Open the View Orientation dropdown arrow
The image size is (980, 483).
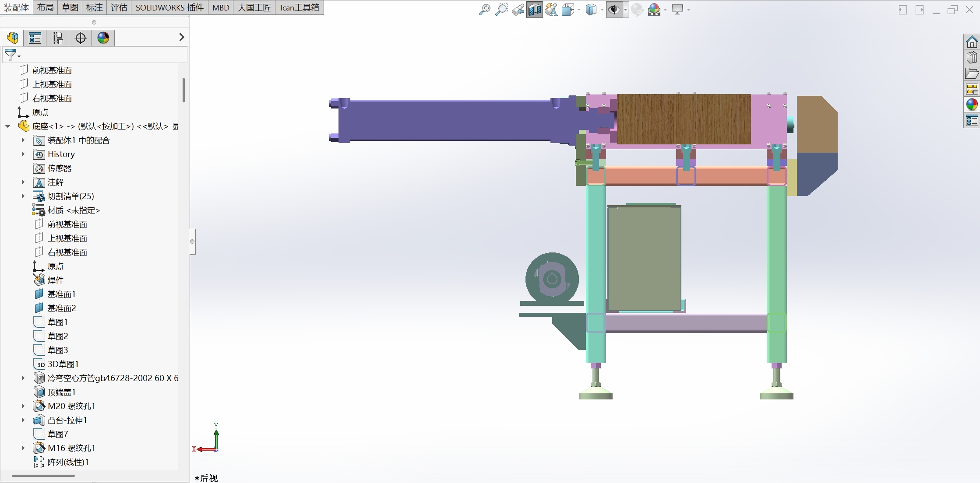click(579, 10)
